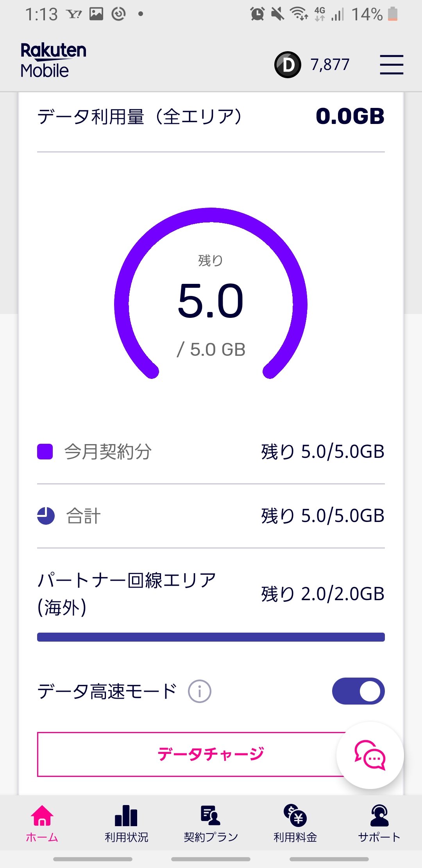Tap the D point balance icon
Screen dimensions: 422x868
coord(288,65)
